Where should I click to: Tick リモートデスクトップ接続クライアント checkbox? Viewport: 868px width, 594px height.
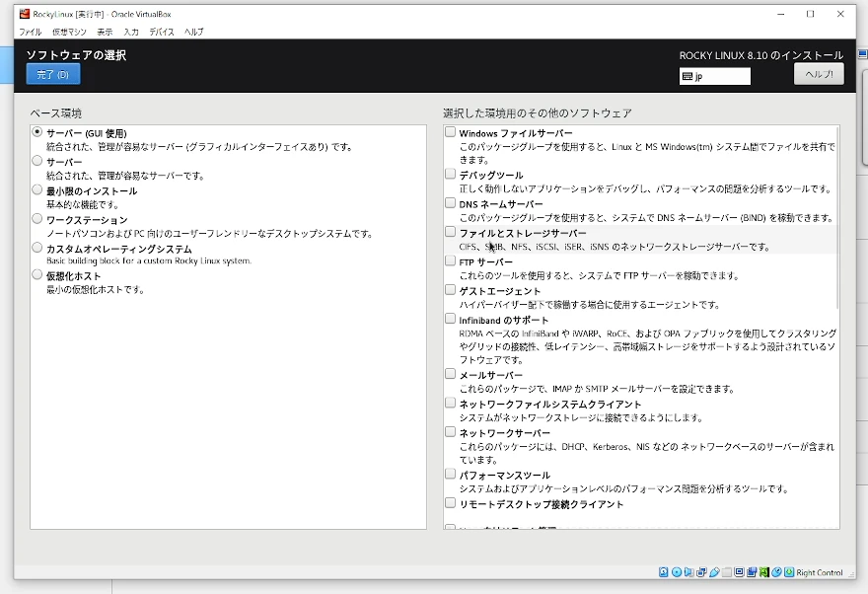coord(450,503)
